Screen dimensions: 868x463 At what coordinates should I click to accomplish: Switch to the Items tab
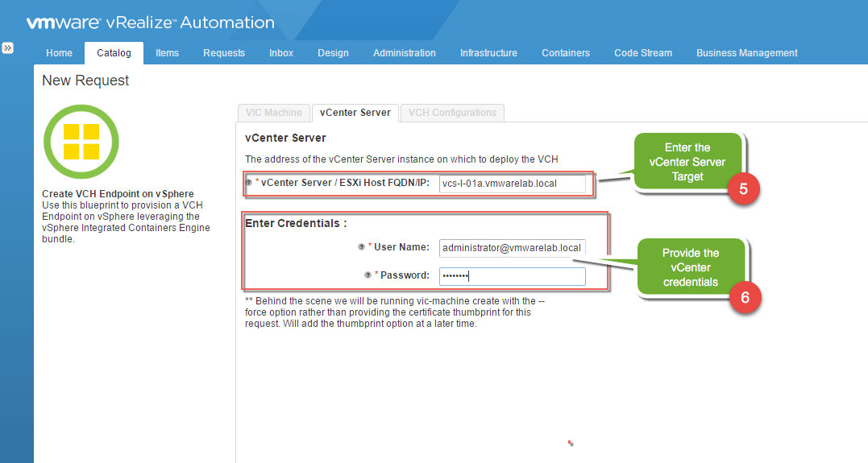click(x=167, y=53)
